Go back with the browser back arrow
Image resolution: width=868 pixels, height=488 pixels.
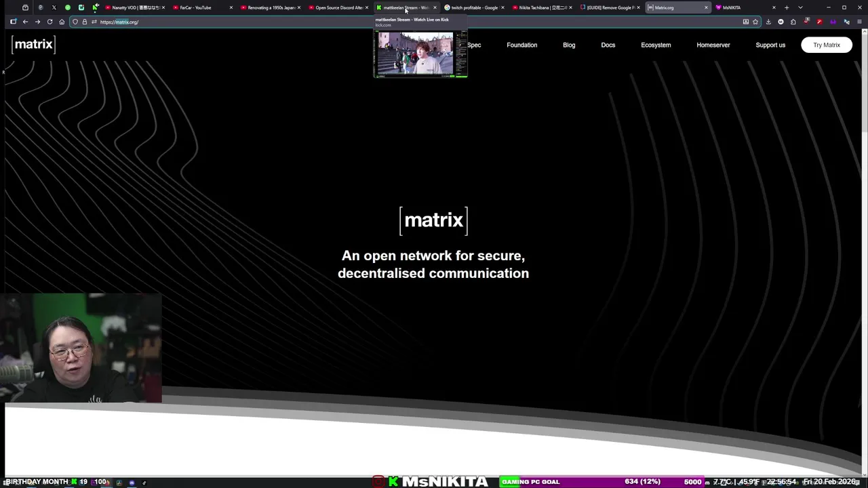point(25,22)
